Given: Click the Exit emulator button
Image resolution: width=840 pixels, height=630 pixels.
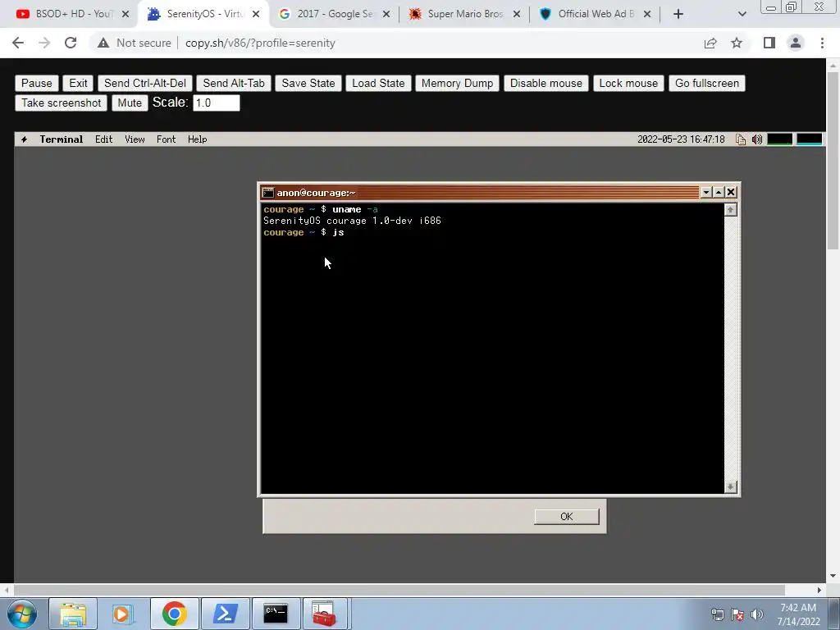Looking at the screenshot, I should pyautogui.click(x=78, y=83).
